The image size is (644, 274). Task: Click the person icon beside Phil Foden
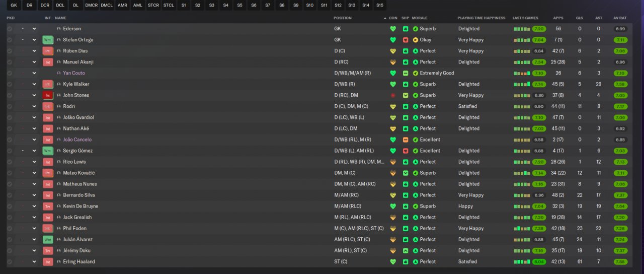coord(59,228)
